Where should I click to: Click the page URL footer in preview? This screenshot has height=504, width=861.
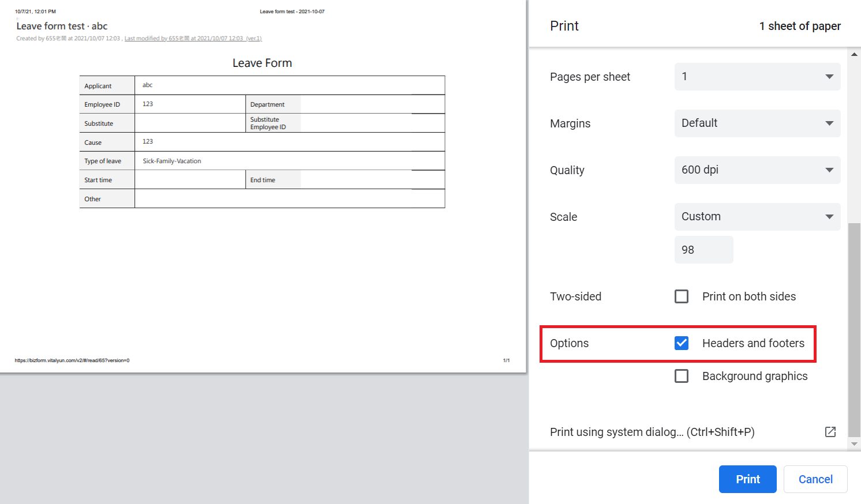pyautogui.click(x=72, y=360)
